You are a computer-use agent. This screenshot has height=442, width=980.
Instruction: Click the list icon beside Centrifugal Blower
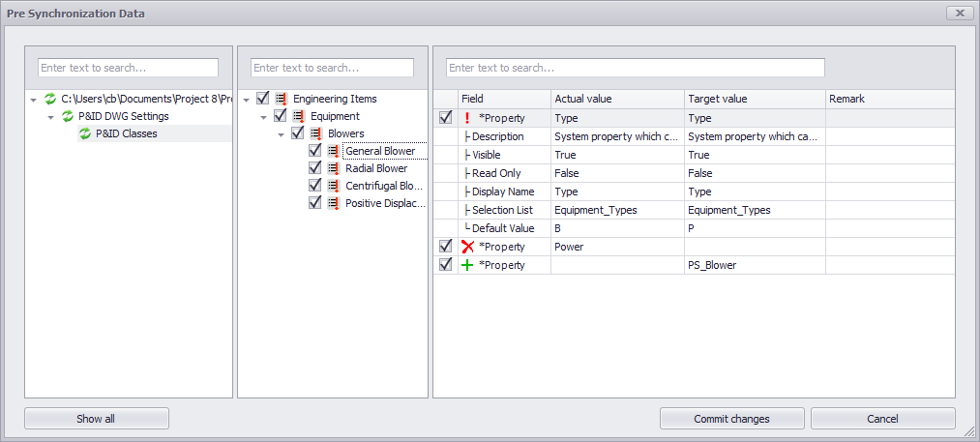pyautogui.click(x=333, y=187)
